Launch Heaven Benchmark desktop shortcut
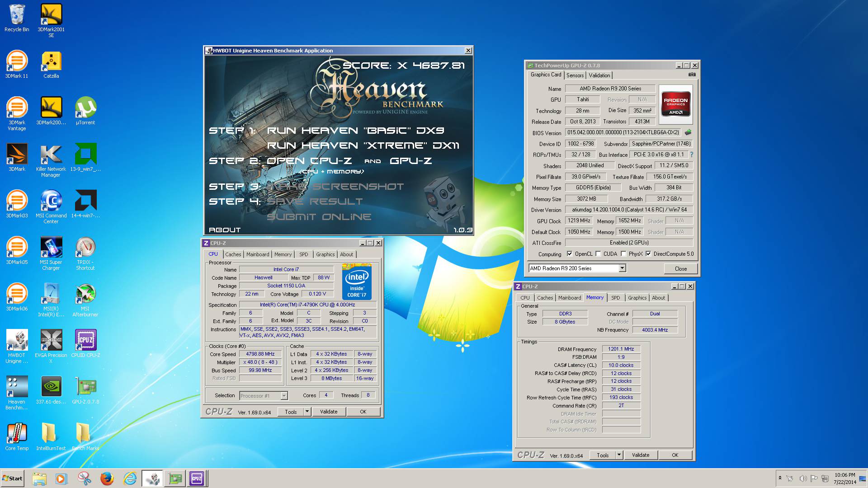Viewport: 868px width, 488px height. click(17, 393)
